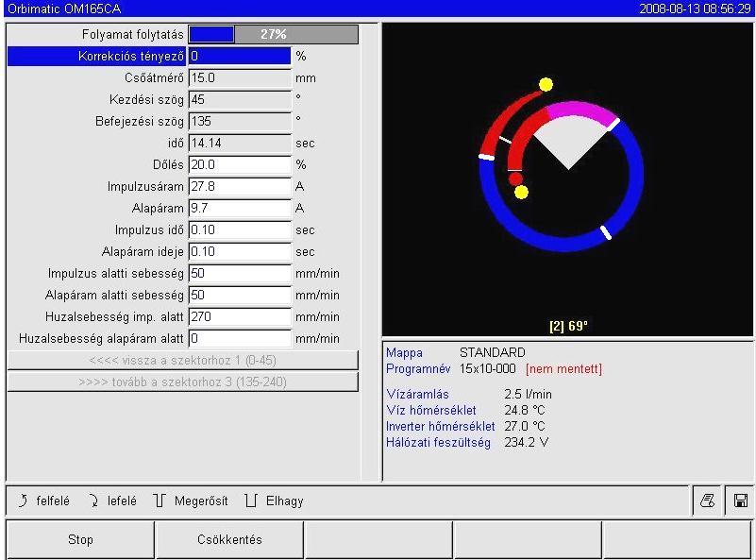Select the Alapáram 9.7 field
Screen dimensions: 756x560
coord(240,208)
